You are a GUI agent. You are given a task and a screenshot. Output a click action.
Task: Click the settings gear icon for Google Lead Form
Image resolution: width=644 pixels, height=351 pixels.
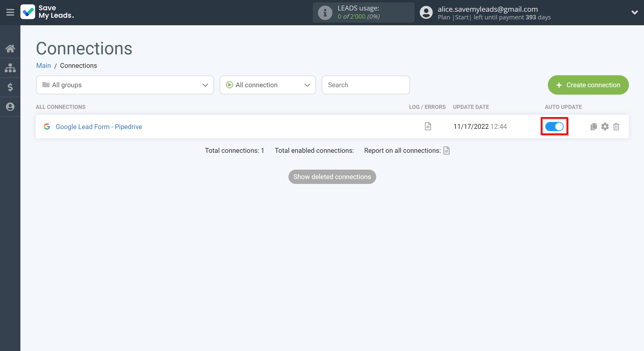605,126
